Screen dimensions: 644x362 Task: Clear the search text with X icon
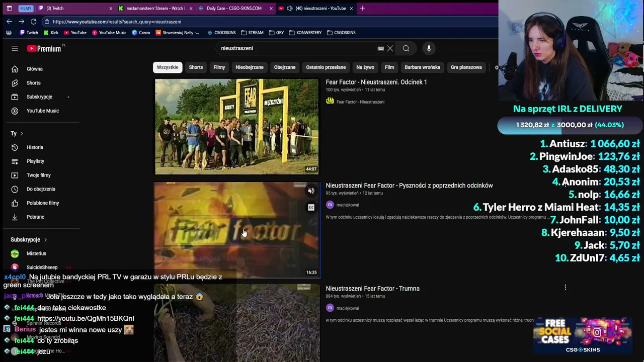[390, 48]
